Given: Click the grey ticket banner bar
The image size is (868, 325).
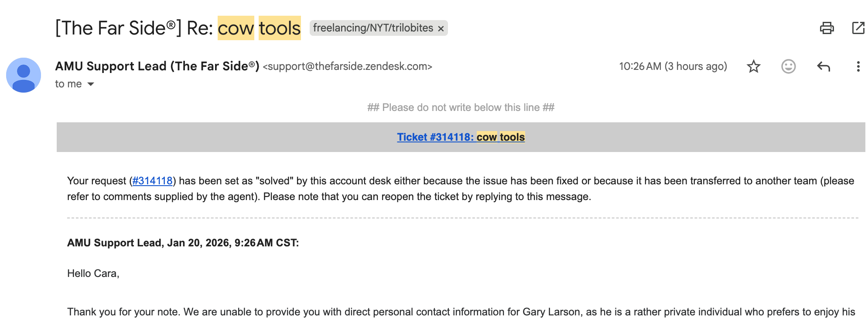Looking at the screenshot, I should click(x=218, y=137).
